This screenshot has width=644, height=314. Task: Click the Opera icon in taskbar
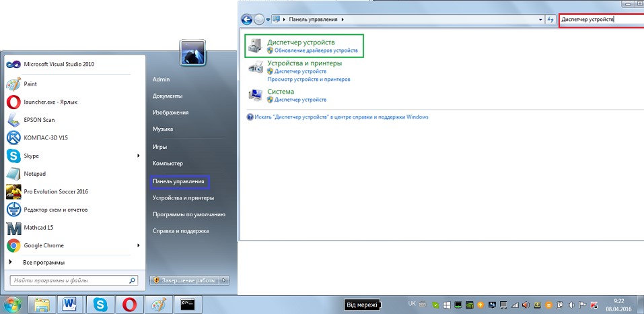pos(128,304)
